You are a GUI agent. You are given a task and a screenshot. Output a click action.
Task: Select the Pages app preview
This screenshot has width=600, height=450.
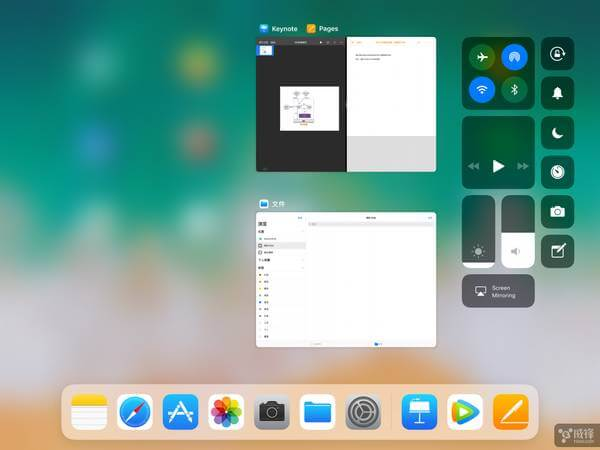391,104
